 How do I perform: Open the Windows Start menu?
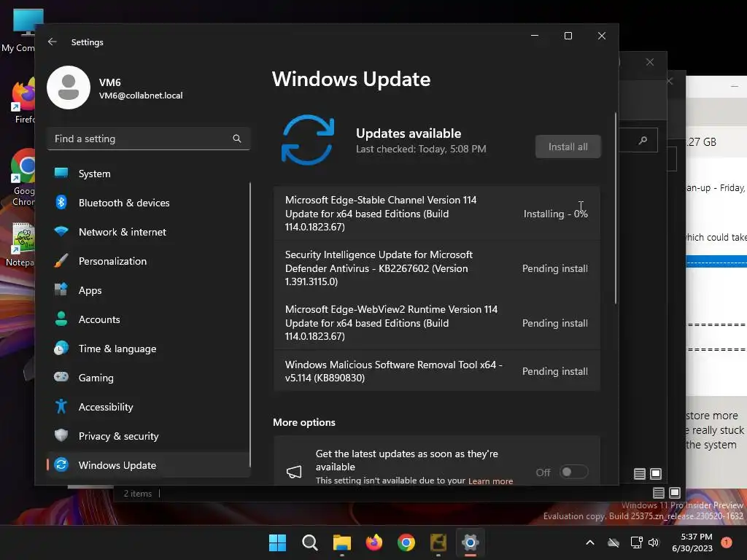pyautogui.click(x=277, y=542)
